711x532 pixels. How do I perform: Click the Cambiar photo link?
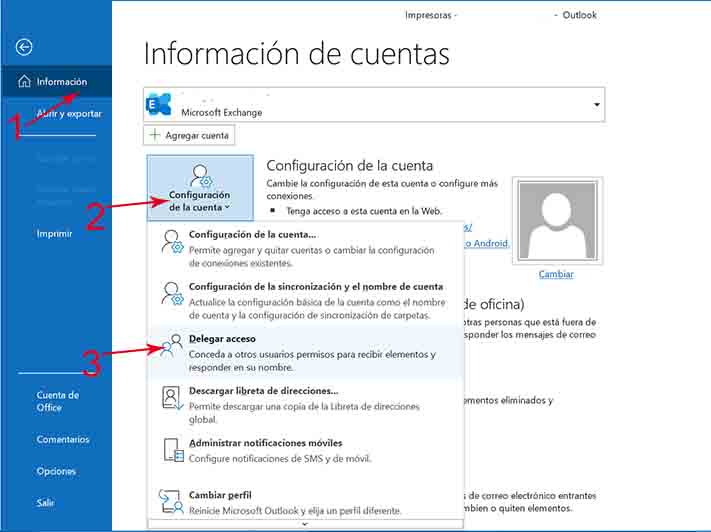tap(556, 274)
